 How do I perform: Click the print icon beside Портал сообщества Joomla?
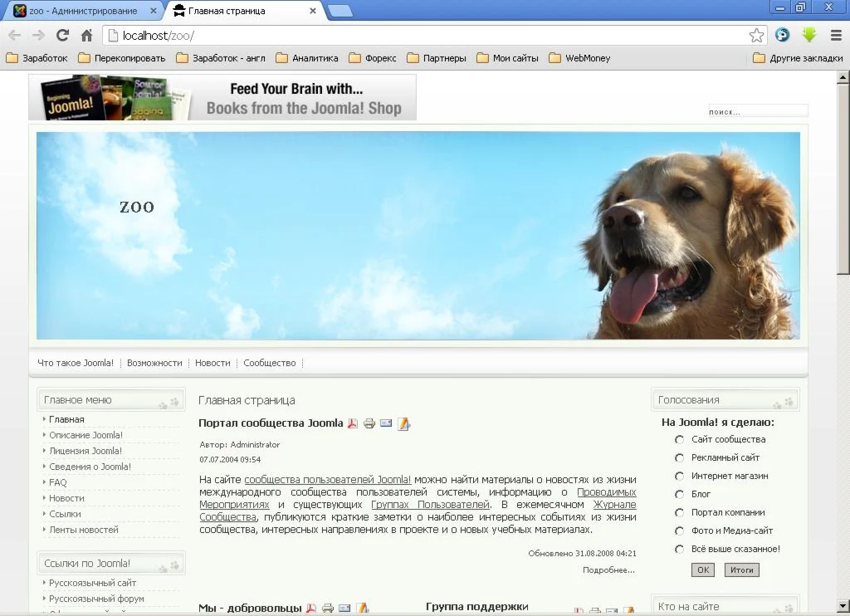click(369, 423)
